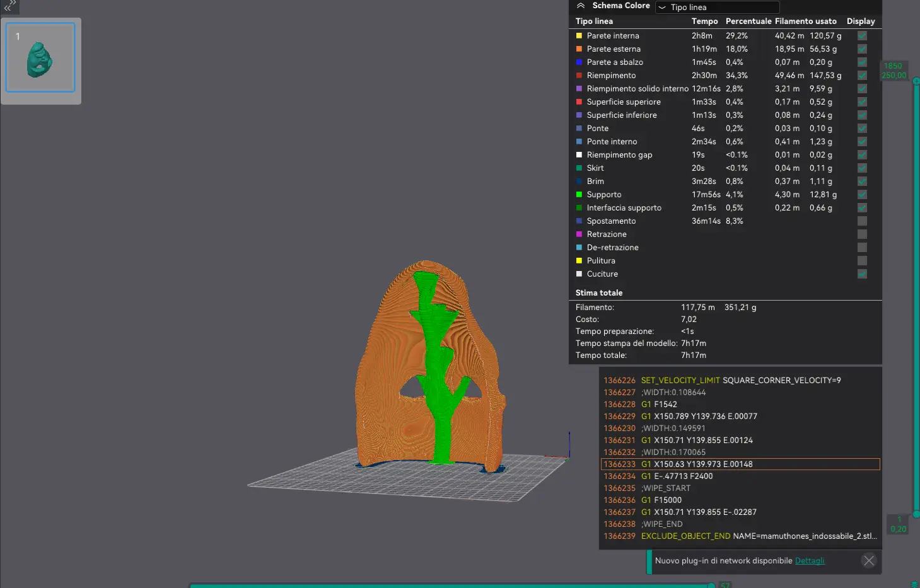920x588 pixels.
Task: Toggle Riempimento display checkbox
Action: tap(862, 76)
